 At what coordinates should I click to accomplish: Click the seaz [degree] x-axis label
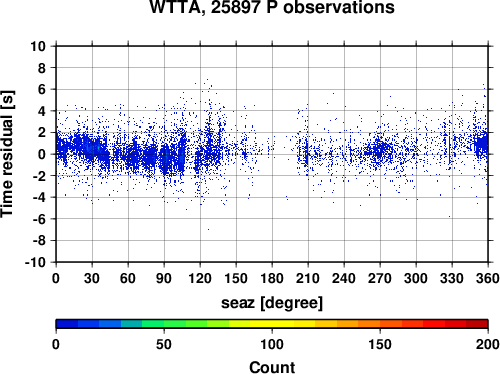[272, 302]
